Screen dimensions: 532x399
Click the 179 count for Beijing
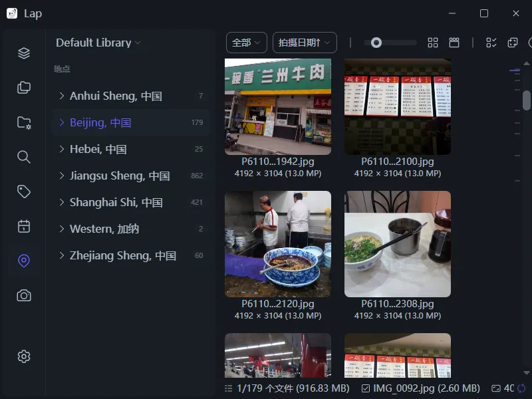pos(197,122)
